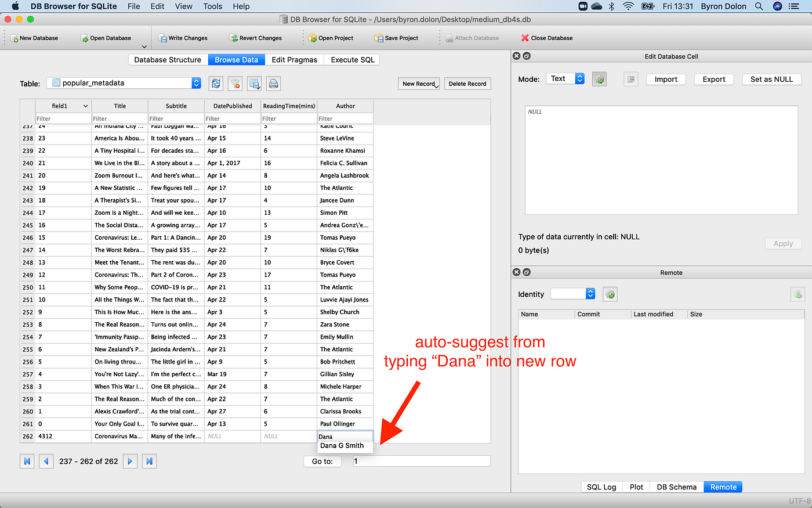812x508 pixels.
Task: Click the Spotlight search icon in menu bar
Action: coord(759,6)
